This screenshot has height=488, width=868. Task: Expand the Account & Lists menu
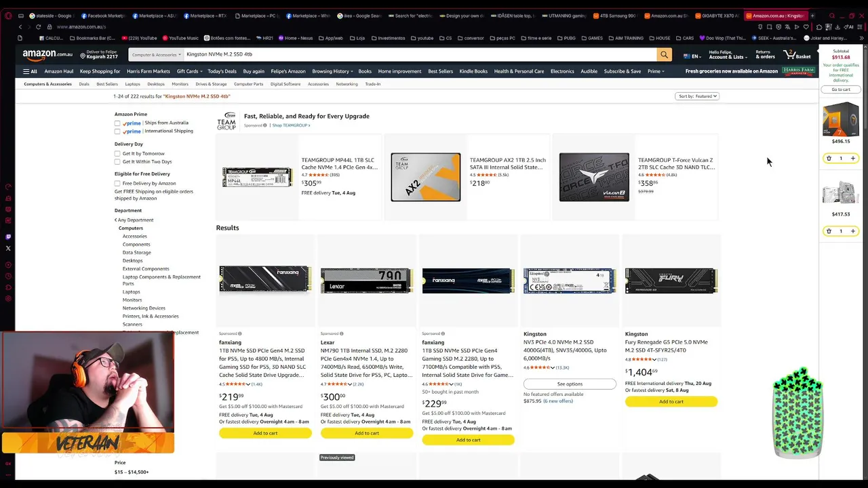click(728, 54)
